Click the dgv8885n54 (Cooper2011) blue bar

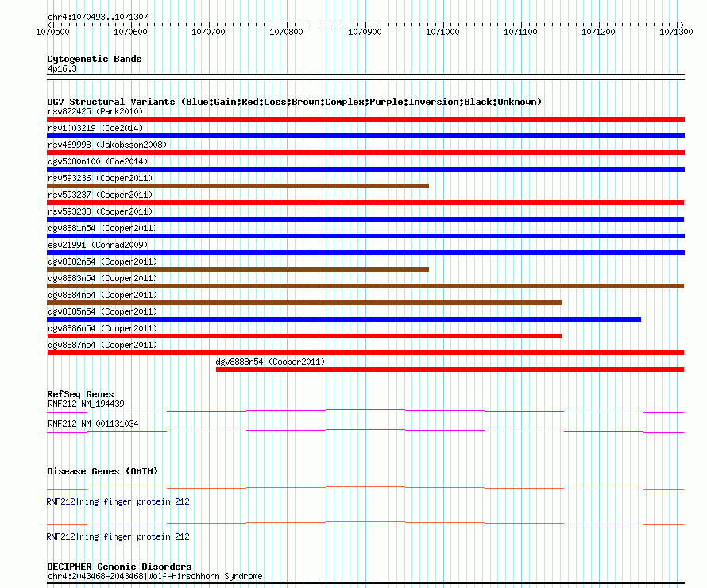click(x=344, y=319)
